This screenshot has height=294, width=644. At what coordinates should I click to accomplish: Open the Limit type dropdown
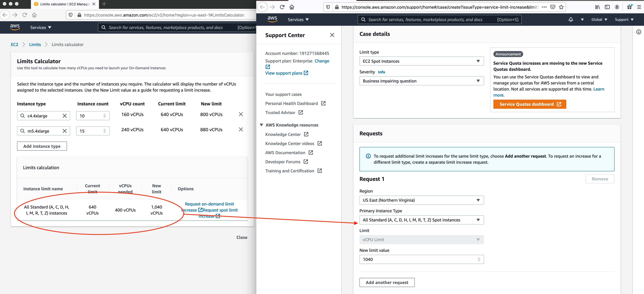pos(421,61)
